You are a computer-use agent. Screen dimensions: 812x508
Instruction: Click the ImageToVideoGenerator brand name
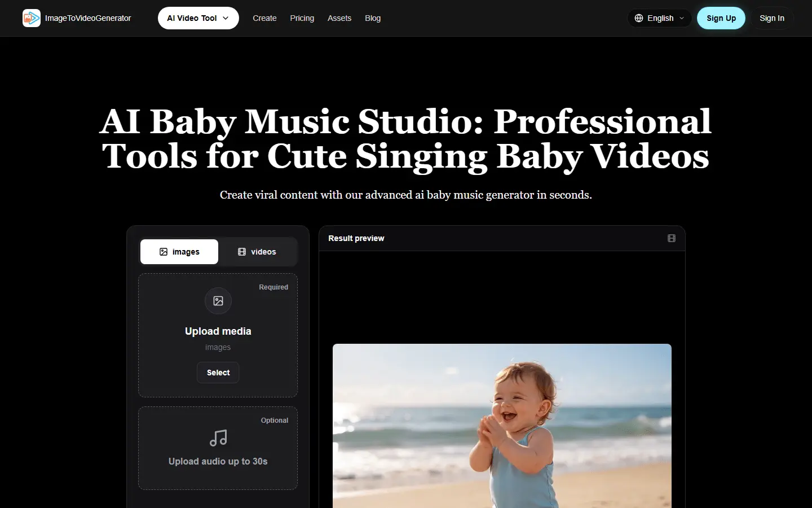pos(88,18)
